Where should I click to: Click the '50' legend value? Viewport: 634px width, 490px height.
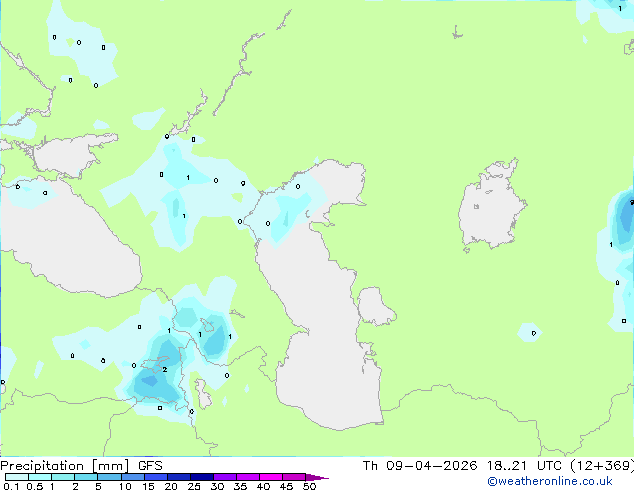(310, 486)
